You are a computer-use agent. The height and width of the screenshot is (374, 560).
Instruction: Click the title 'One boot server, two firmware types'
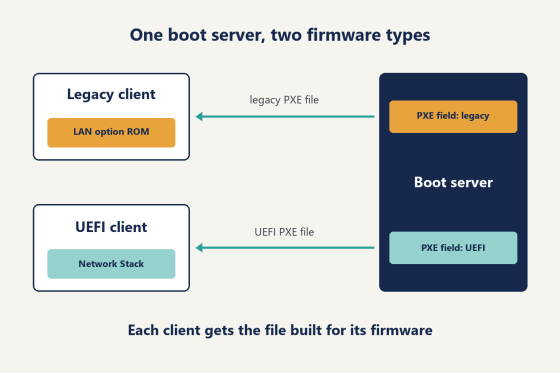[x=280, y=35]
